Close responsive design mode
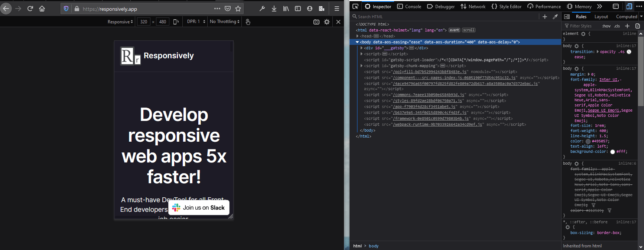This screenshot has width=644, height=250. (338, 22)
